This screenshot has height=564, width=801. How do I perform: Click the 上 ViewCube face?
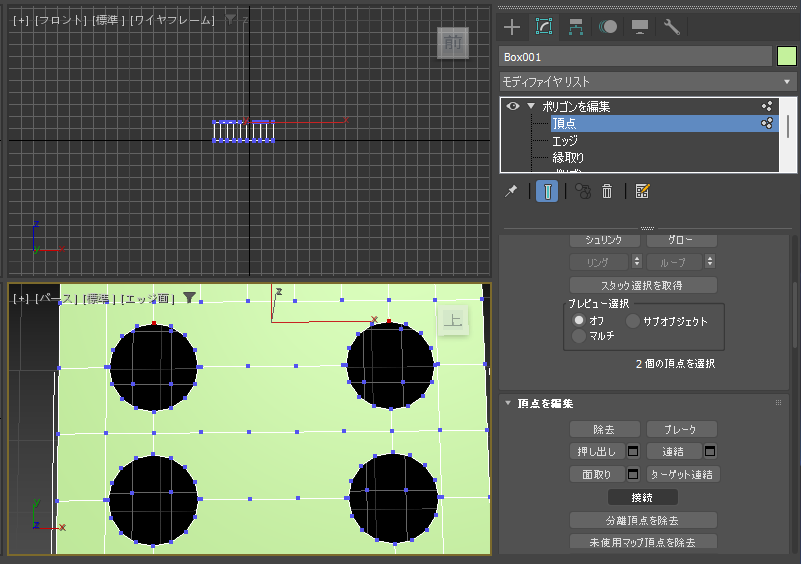[453, 320]
